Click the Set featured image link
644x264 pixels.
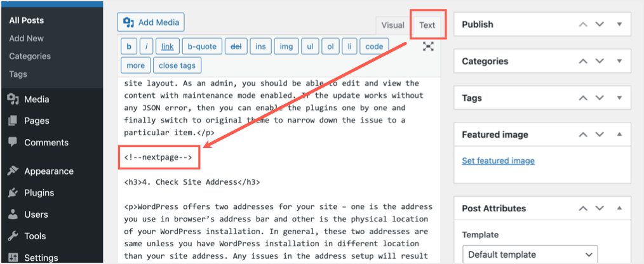click(x=498, y=161)
